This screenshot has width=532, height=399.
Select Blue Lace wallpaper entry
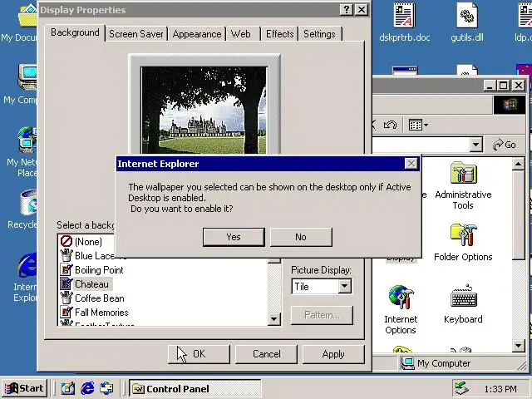coord(94,256)
